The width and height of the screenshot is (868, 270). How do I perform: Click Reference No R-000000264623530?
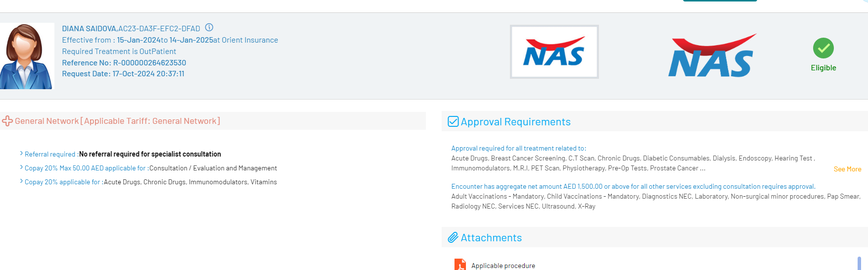pyautogui.click(x=124, y=63)
